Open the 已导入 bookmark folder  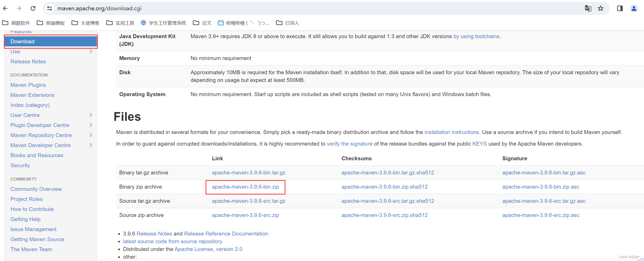pos(288,23)
